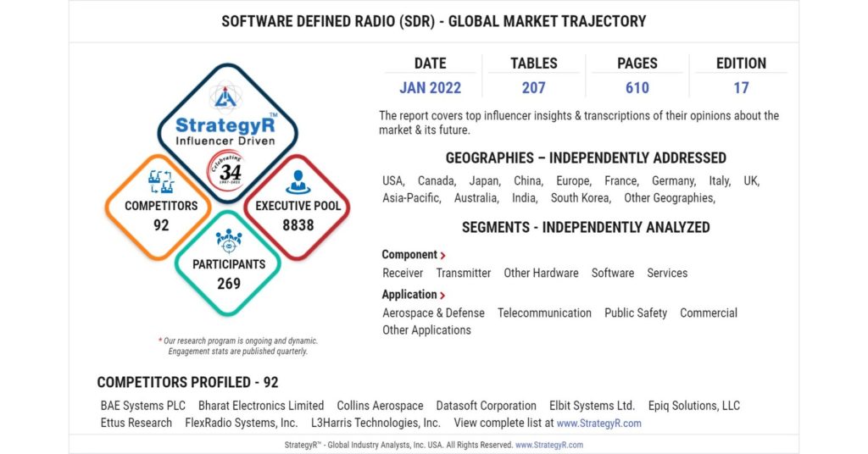Click Collins Aerospace competitor

point(380,406)
